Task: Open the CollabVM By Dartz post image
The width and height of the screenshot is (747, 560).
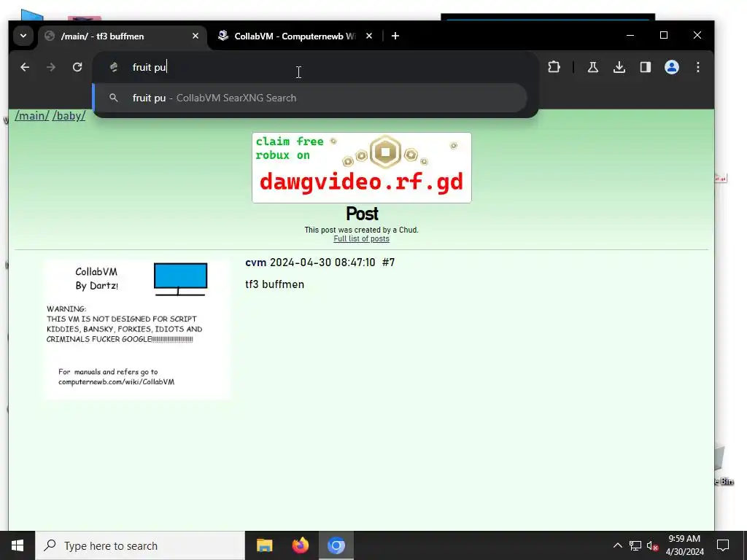Action: [x=138, y=329]
